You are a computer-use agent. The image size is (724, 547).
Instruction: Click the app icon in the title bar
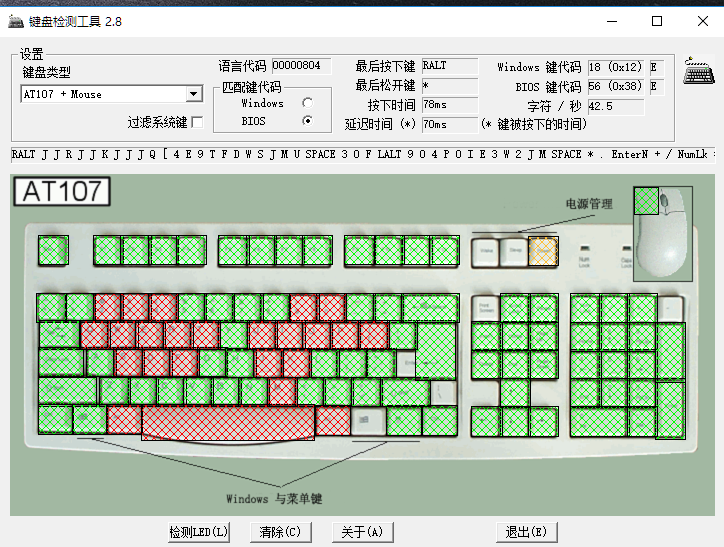point(16,21)
